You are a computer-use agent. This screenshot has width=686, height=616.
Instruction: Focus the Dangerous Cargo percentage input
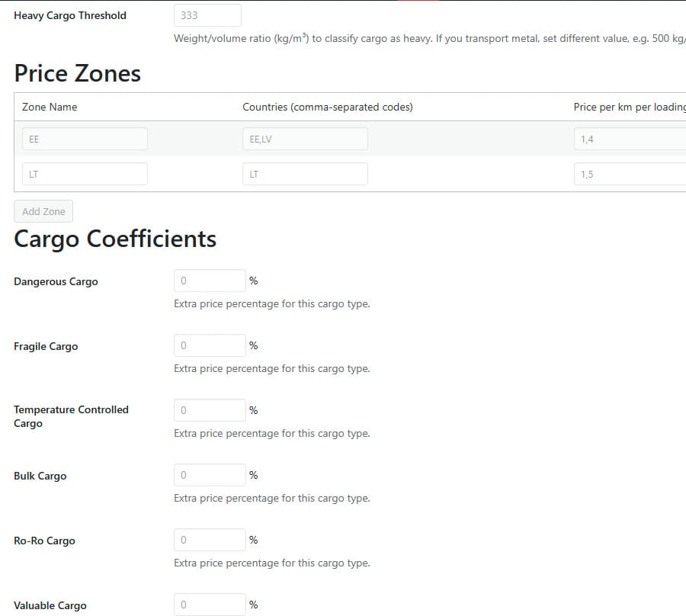[x=210, y=281]
